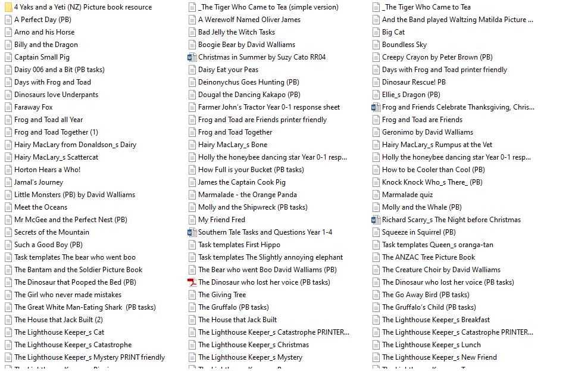Click the document icon beside Daisy Eat your Peas

click(192, 70)
